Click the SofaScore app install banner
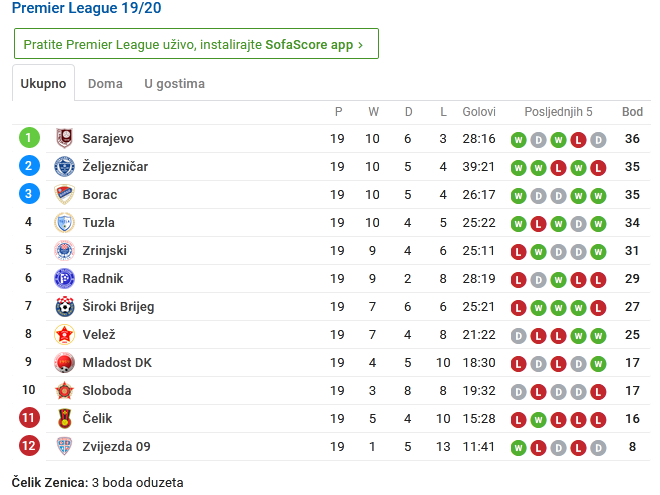Viewport: 660px width, 495px height. pyautogui.click(x=196, y=44)
